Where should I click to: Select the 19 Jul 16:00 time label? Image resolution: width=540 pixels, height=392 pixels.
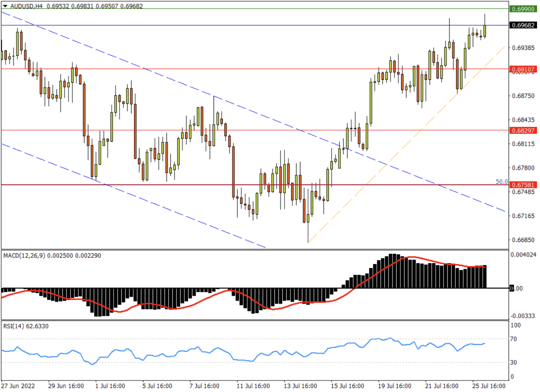pyautogui.click(x=394, y=386)
